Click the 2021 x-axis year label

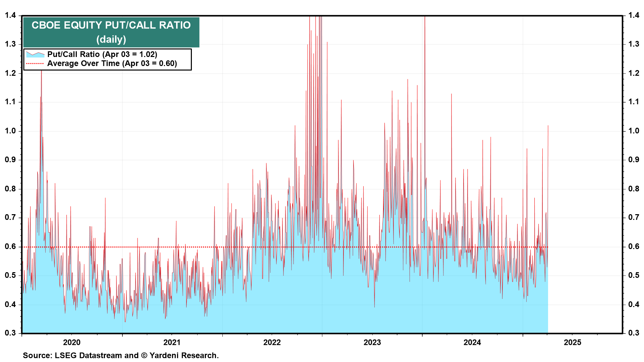pos(172,342)
